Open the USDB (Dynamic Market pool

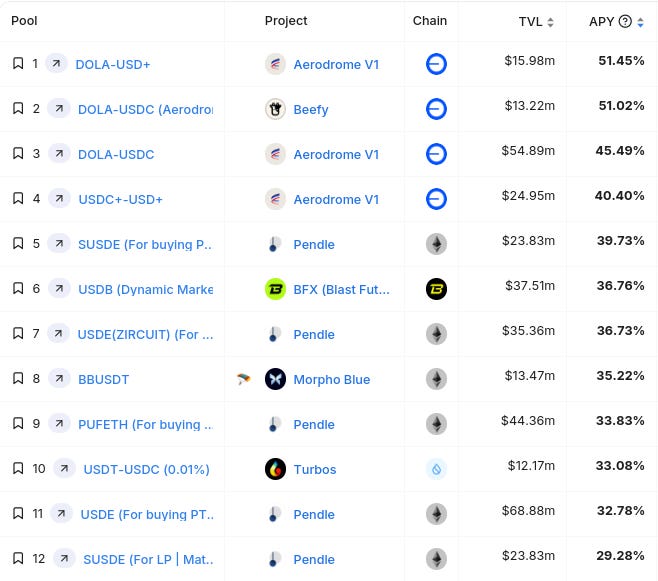point(146,289)
